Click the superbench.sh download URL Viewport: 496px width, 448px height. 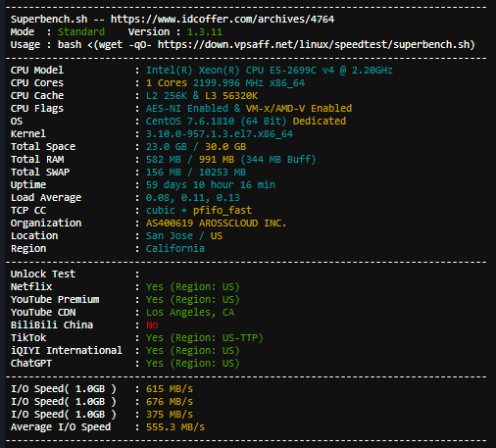coord(314,45)
